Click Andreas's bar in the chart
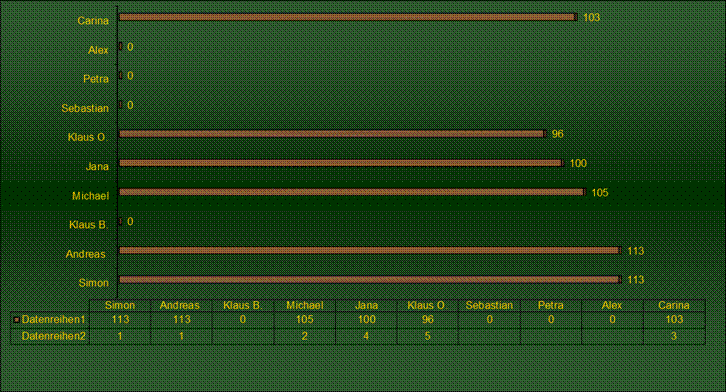This screenshot has height=392, width=726. tap(370, 250)
